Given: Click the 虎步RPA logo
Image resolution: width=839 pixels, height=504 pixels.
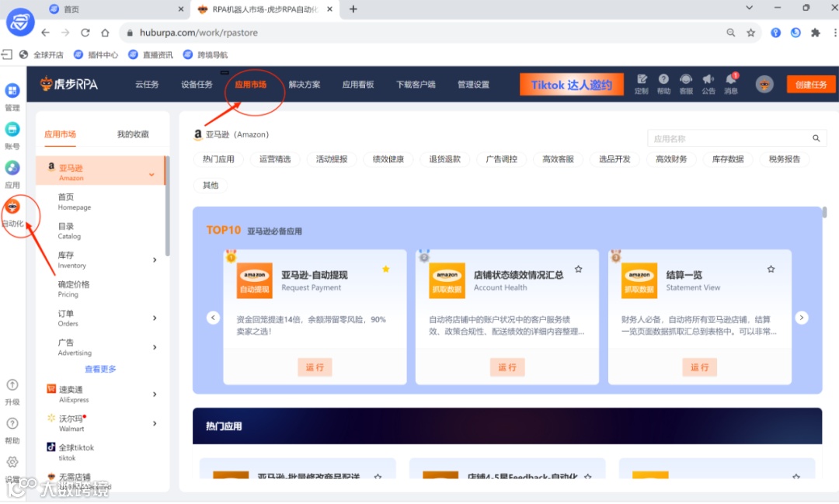Looking at the screenshot, I should point(69,84).
